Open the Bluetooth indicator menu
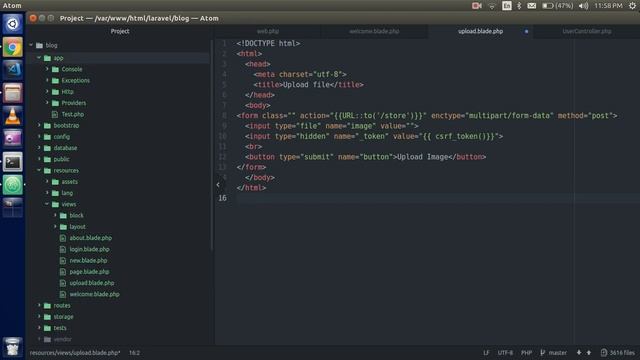Viewport: 640px width, 360px height. point(519,6)
